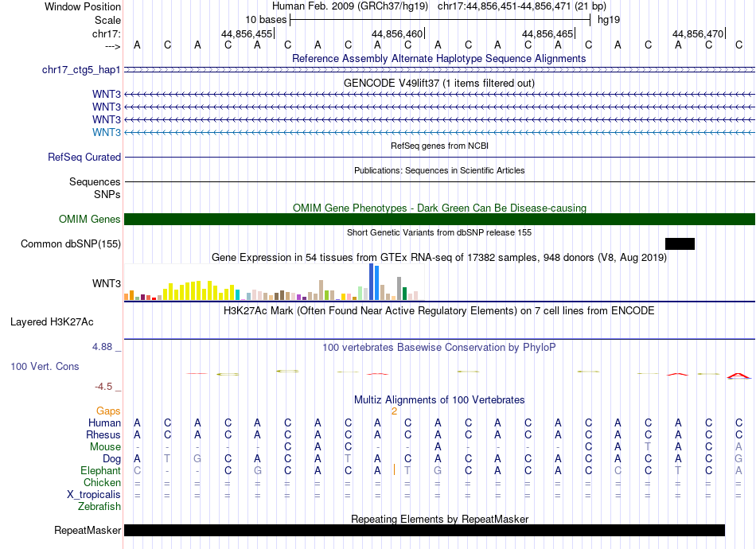Click the 100 Vert. Cons label
This screenshot has height=549, width=756.
[x=45, y=366]
